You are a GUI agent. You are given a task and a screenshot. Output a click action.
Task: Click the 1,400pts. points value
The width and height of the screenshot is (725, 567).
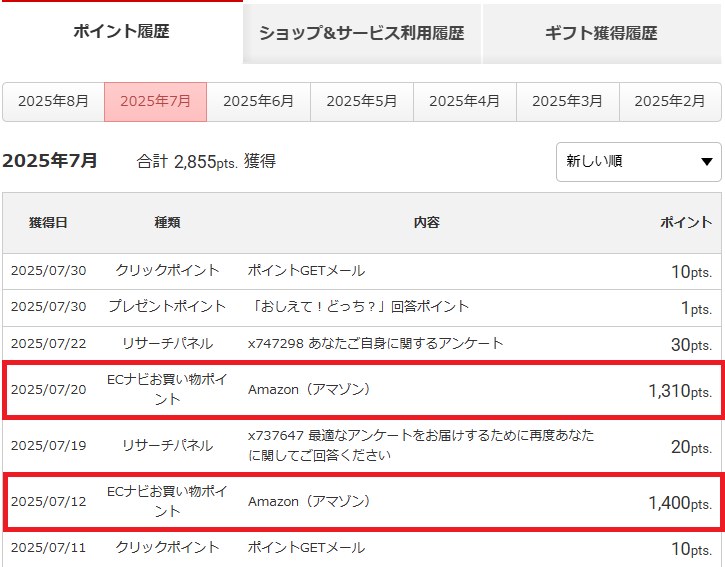pos(680,503)
